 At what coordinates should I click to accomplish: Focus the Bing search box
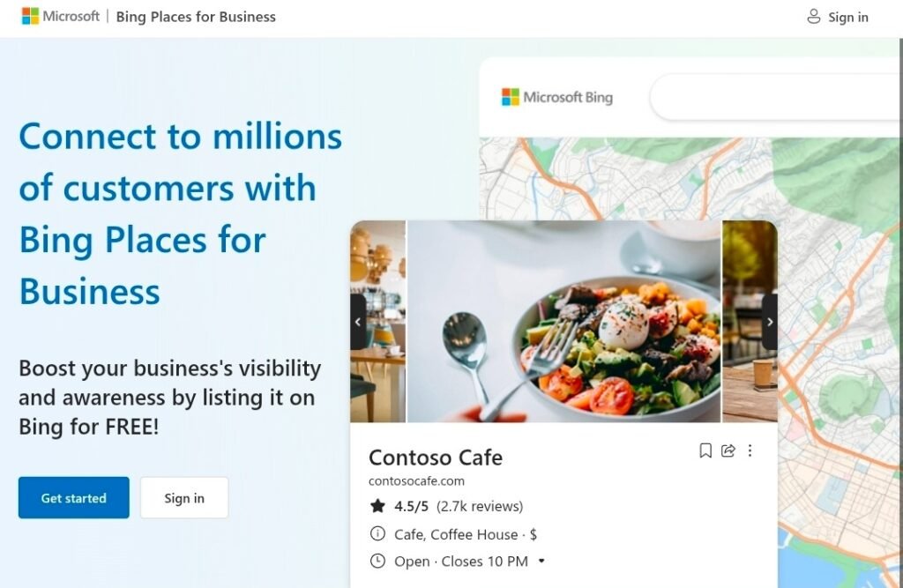tap(776, 98)
